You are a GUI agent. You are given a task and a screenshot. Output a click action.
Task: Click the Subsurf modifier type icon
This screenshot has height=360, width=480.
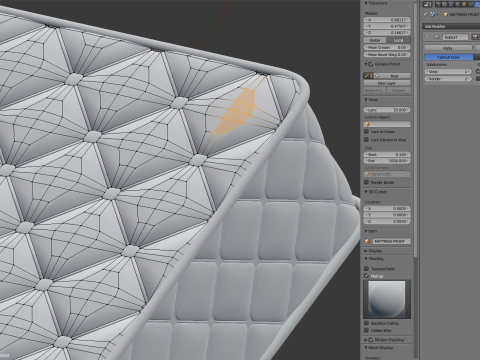click(x=437, y=37)
